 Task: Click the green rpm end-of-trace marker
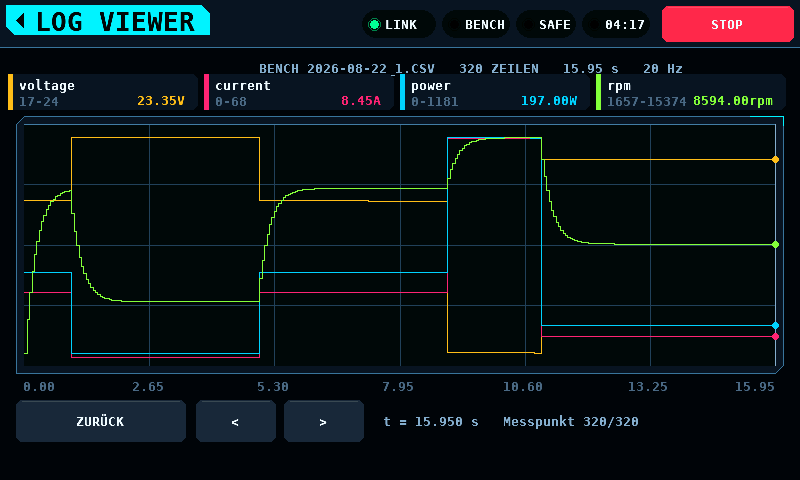click(776, 244)
